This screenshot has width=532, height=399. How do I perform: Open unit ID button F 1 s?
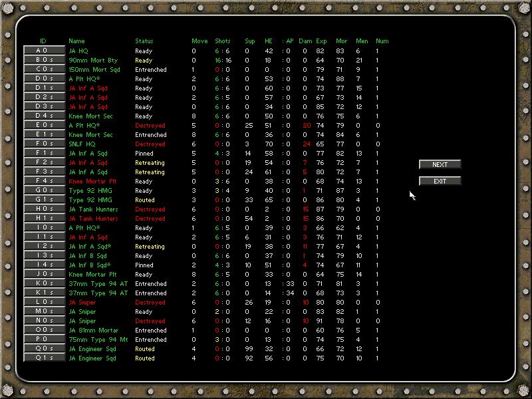coord(44,153)
